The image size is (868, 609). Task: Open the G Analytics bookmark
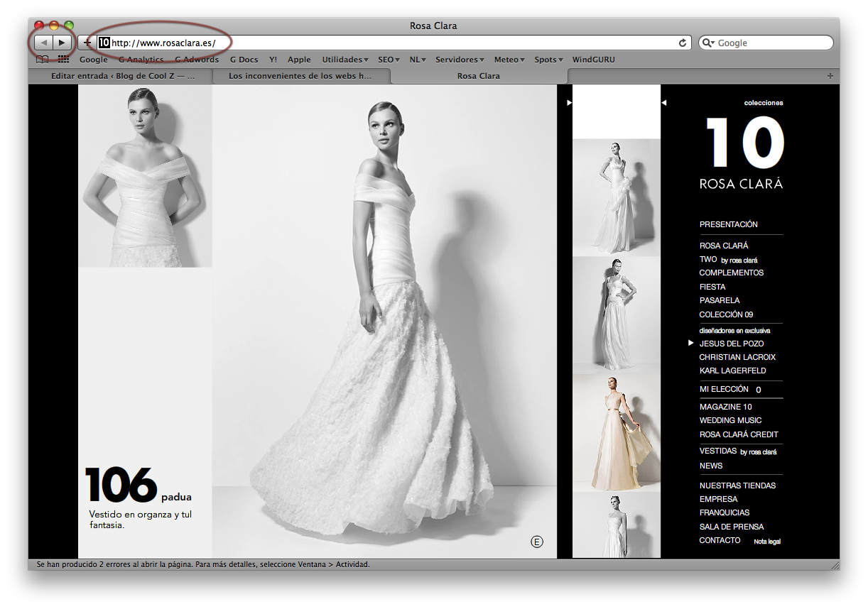[x=141, y=60]
